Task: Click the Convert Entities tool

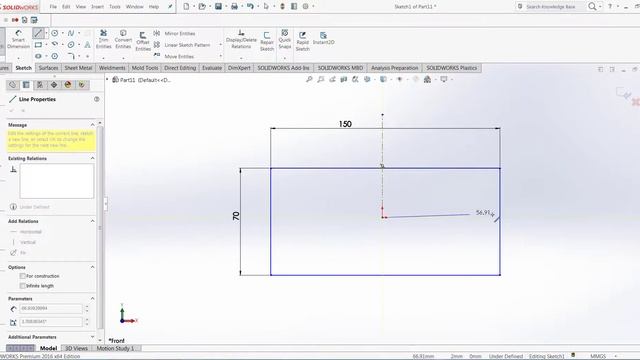Action: click(123, 39)
